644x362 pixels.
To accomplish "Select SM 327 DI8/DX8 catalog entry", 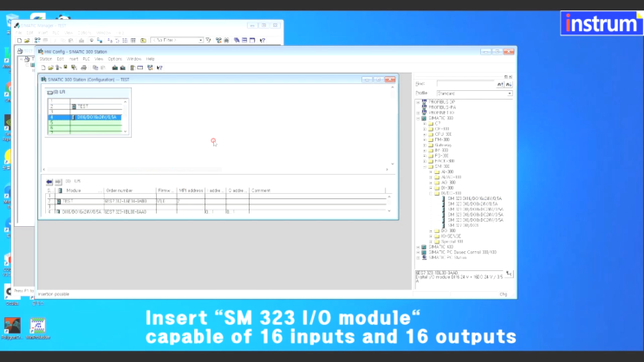I will (x=463, y=225).
